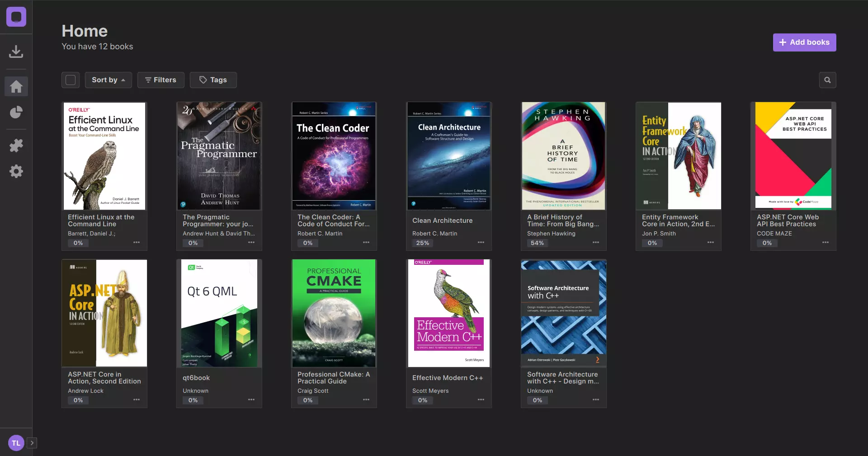Open The Pragmatic Programmer book cover

[219, 156]
